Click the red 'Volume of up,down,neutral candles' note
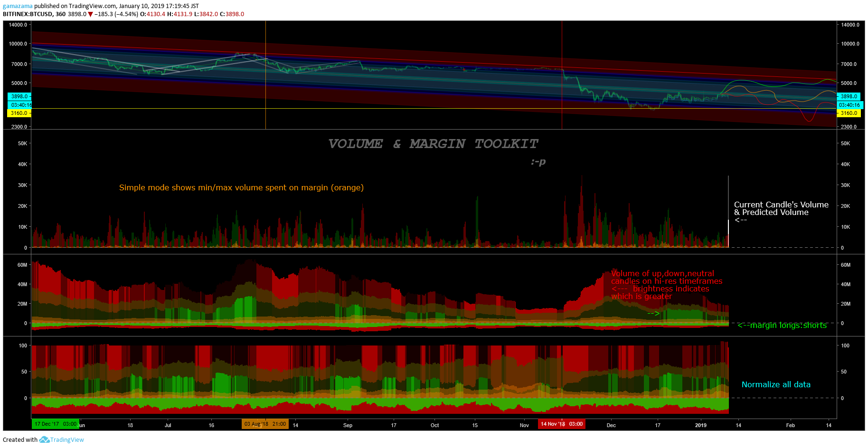This screenshot has width=868, height=448. coord(667,285)
